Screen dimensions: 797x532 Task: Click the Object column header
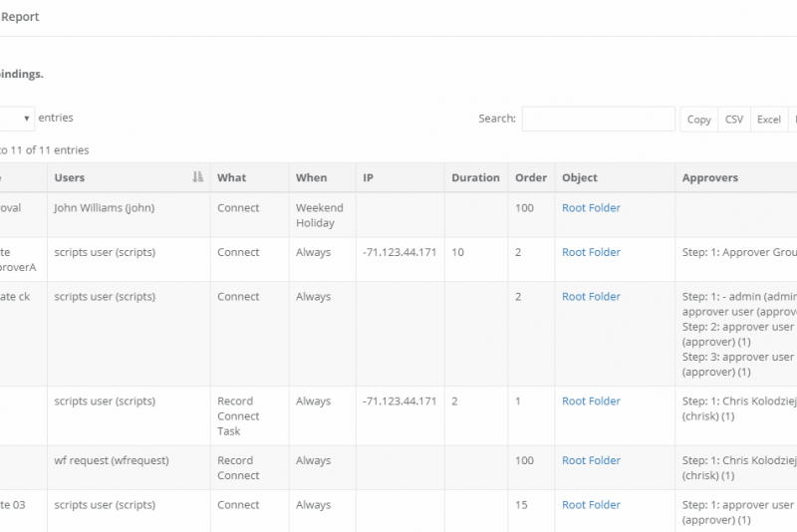click(x=580, y=177)
